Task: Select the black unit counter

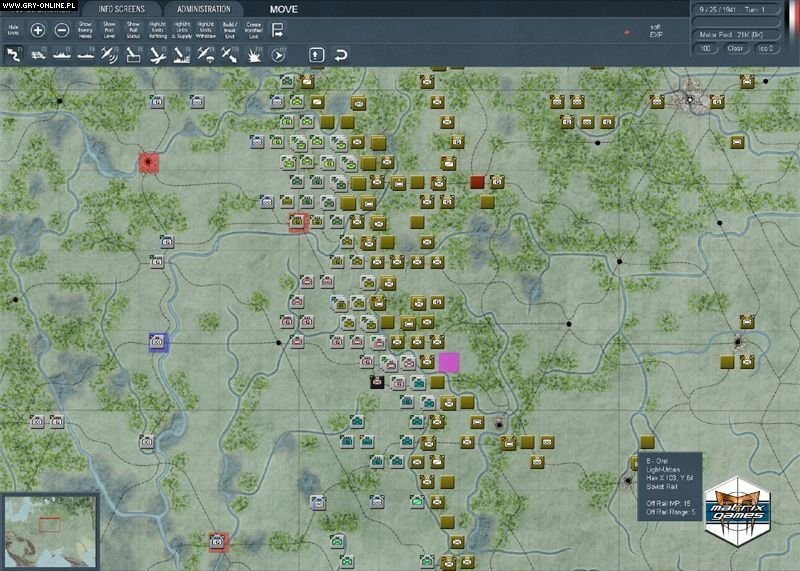Action: [x=377, y=382]
